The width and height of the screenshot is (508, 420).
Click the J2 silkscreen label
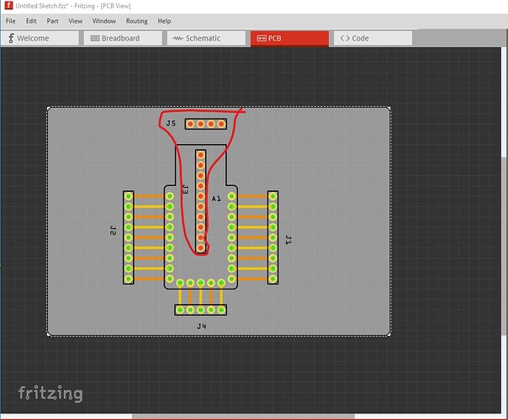[113, 231]
